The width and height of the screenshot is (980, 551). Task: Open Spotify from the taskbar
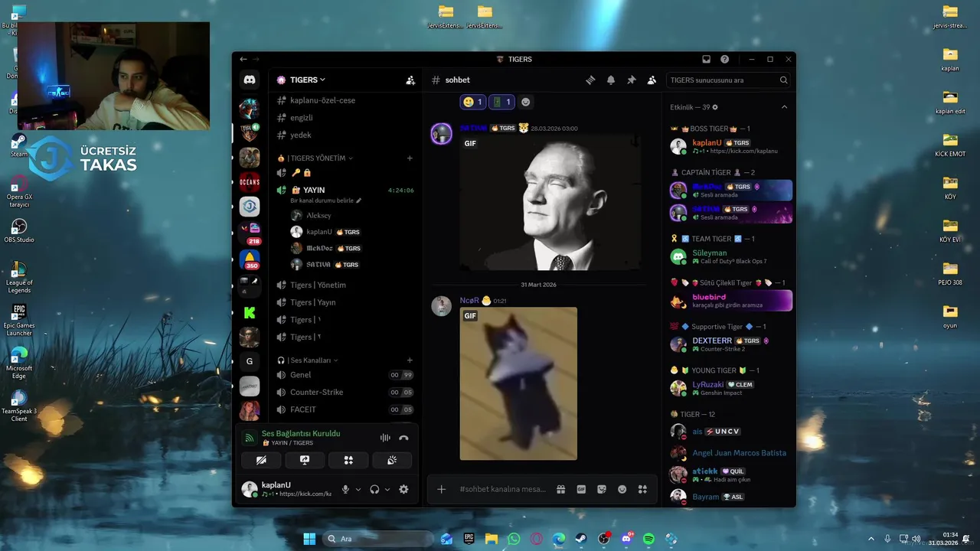[x=648, y=539]
